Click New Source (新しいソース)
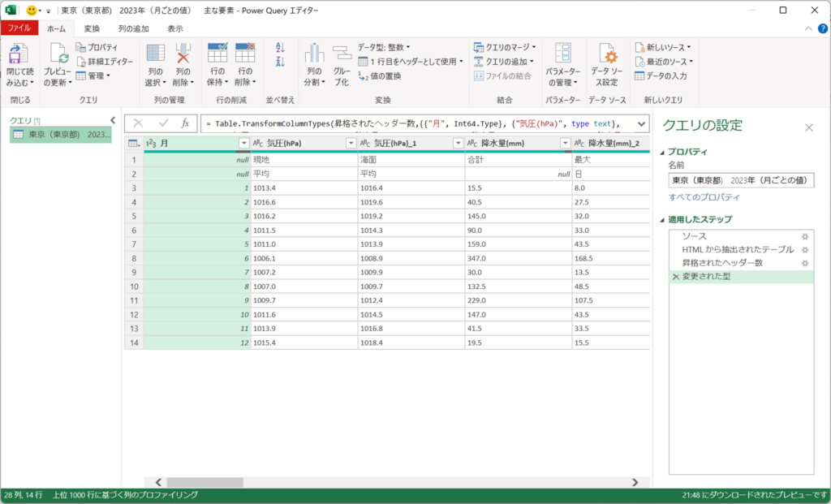The height and width of the screenshot is (504, 831). tap(663, 47)
